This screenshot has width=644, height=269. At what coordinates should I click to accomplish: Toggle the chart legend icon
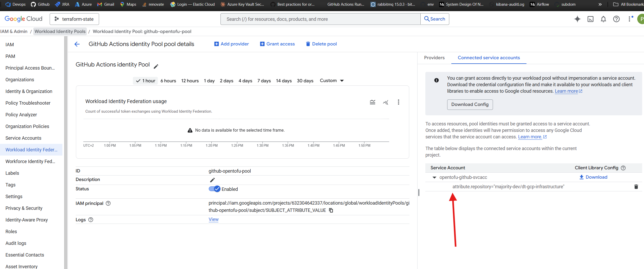[373, 102]
